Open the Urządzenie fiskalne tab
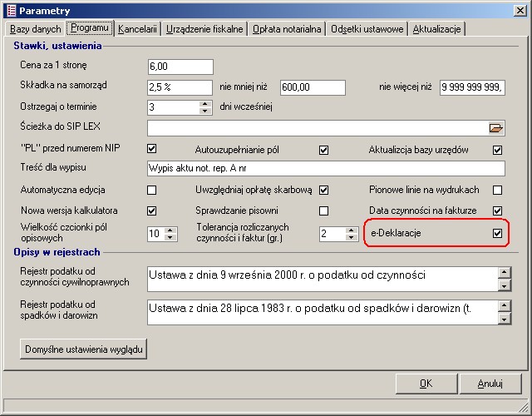The height and width of the screenshot is (416, 532). pos(204,29)
